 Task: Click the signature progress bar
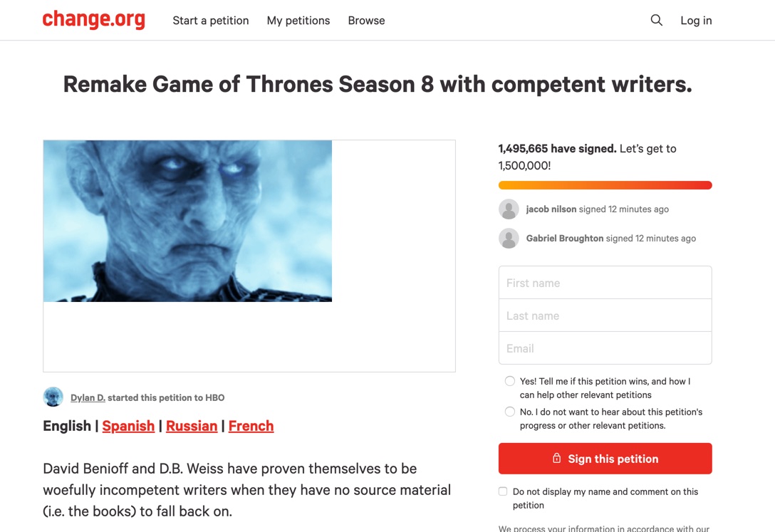pos(605,185)
